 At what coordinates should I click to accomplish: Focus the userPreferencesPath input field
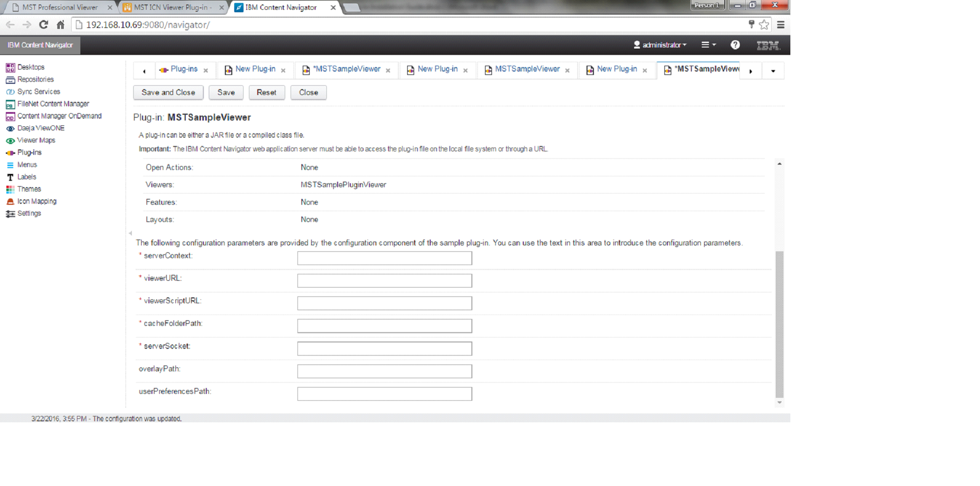(385, 394)
